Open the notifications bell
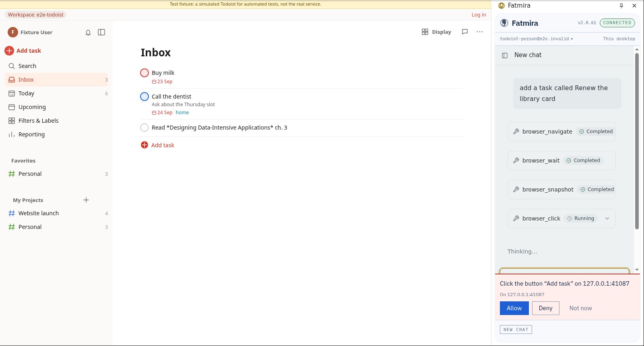 88,33
